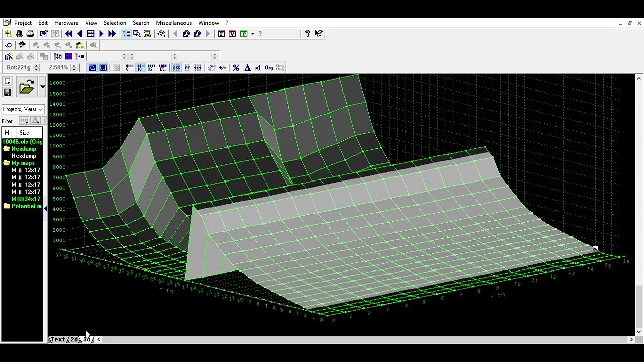Open the Miscellaneous menu
The height and width of the screenshot is (362, 644).
click(x=174, y=23)
